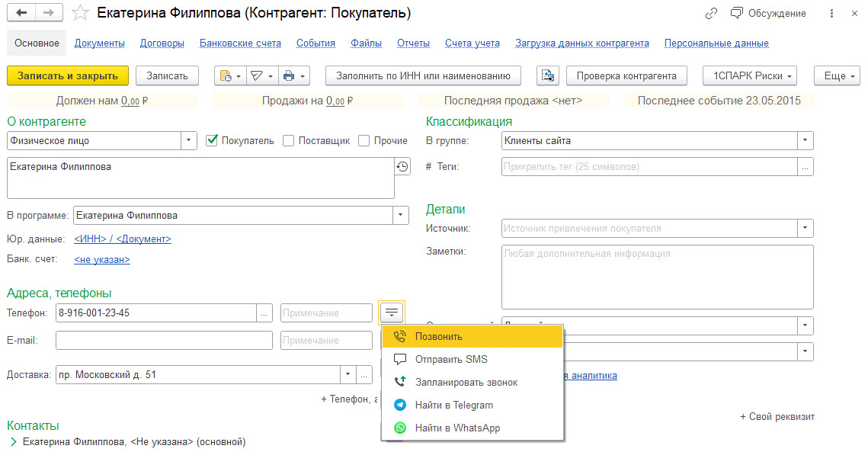This screenshot has height=452, width=868.
Task: Open the ИНН / Документ link
Action: [x=123, y=239]
